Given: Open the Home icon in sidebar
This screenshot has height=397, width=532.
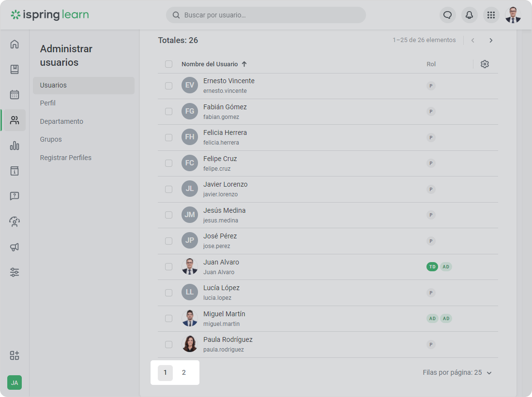Looking at the screenshot, I should 15,44.
